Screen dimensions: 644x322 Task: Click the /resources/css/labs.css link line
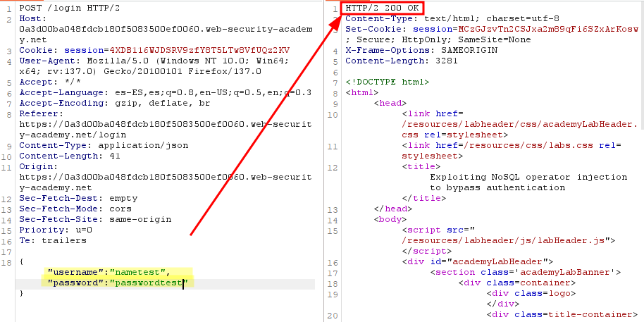tap(512, 150)
